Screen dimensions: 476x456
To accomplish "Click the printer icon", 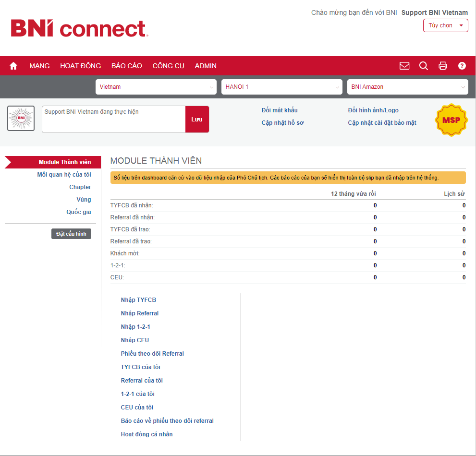I will click(442, 66).
